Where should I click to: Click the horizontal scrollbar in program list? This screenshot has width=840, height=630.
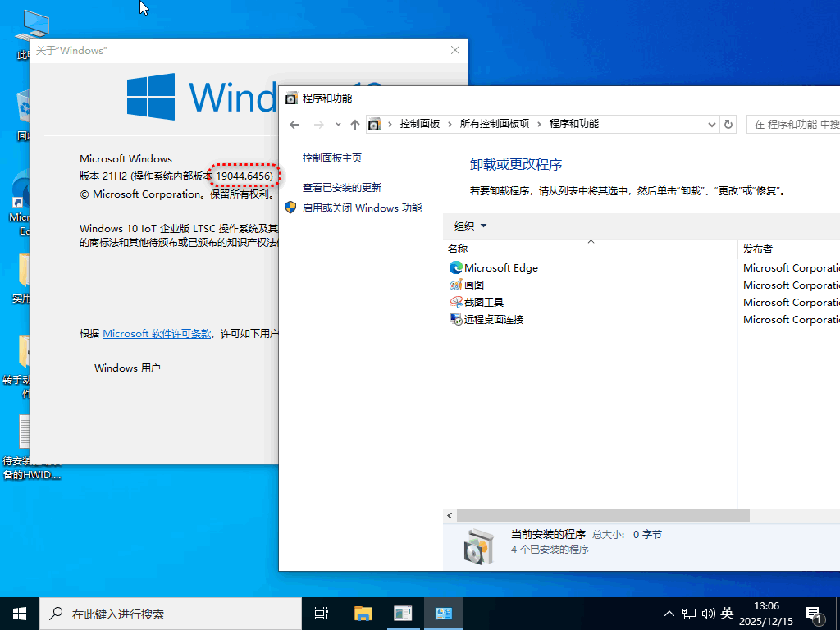tap(603, 515)
